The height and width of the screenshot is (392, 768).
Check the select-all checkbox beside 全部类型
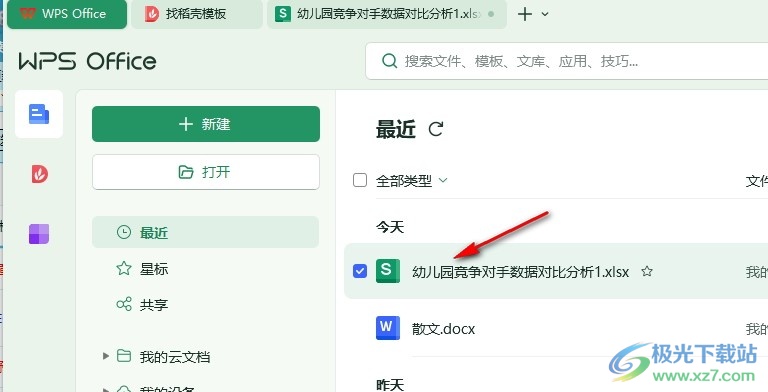click(360, 180)
